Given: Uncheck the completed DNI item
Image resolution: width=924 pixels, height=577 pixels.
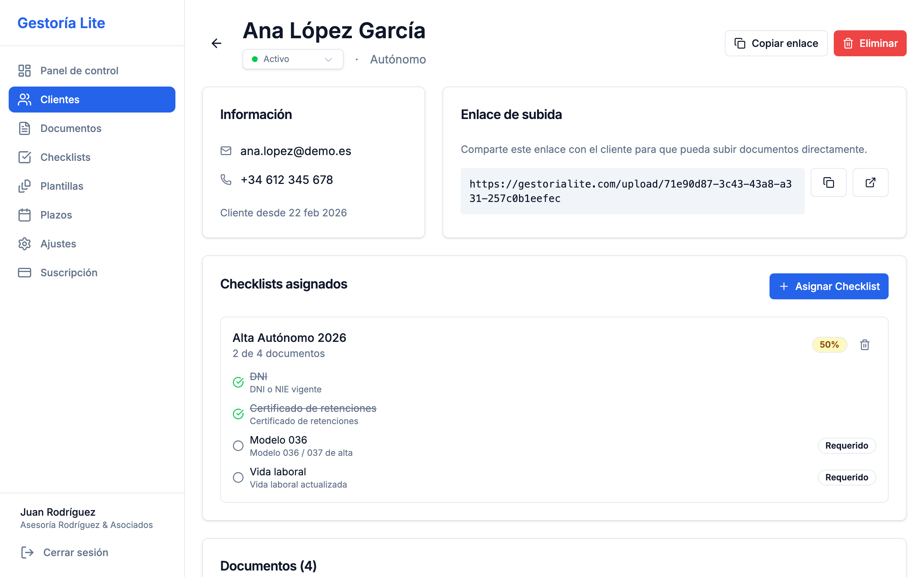Looking at the screenshot, I should click(238, 382).
